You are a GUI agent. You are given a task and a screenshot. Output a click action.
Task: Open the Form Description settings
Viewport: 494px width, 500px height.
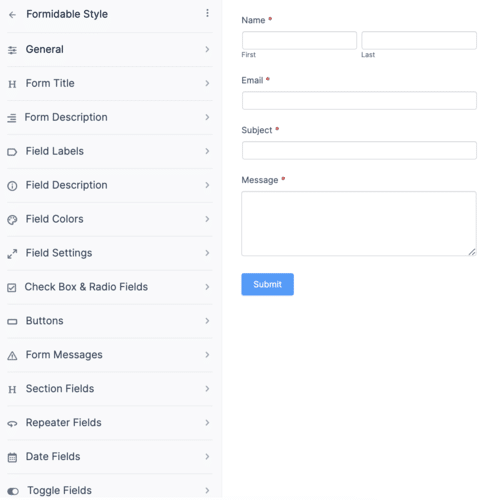click(x=110, y=117)
